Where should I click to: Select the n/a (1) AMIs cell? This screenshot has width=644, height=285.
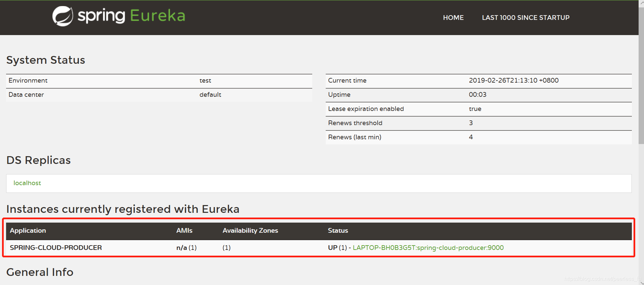[x=186, y=248]
